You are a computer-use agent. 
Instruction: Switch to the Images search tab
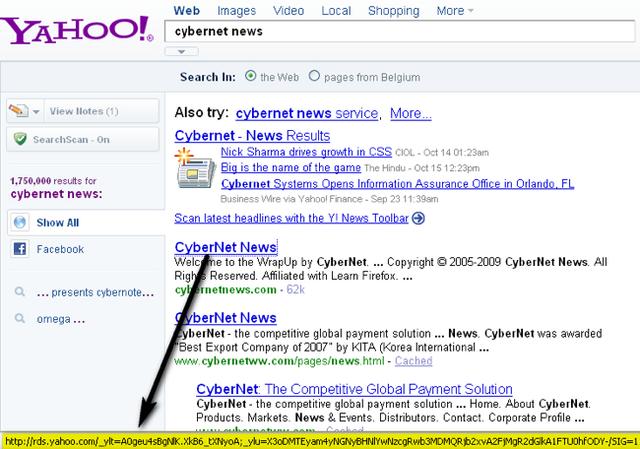click(236, 11)
